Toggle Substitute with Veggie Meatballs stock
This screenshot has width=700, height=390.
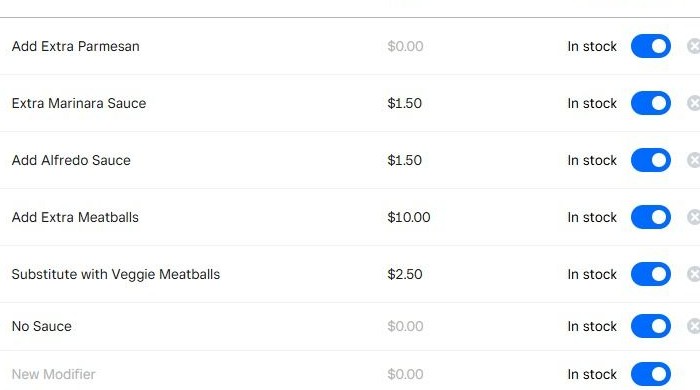coord(650,274)
